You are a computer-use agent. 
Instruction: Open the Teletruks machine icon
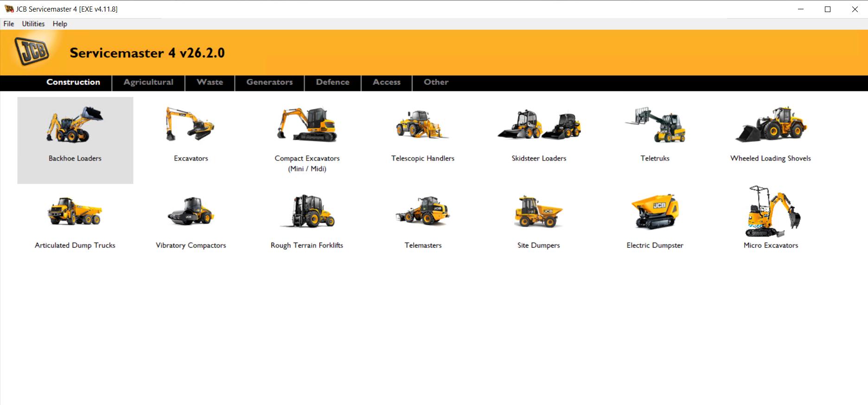[655, 124]
